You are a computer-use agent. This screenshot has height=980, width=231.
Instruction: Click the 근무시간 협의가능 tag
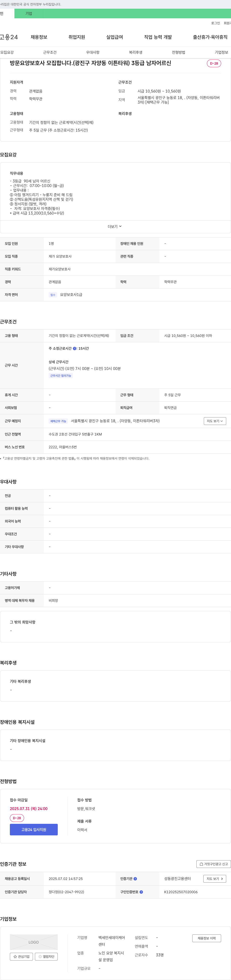tap(61, 376)
